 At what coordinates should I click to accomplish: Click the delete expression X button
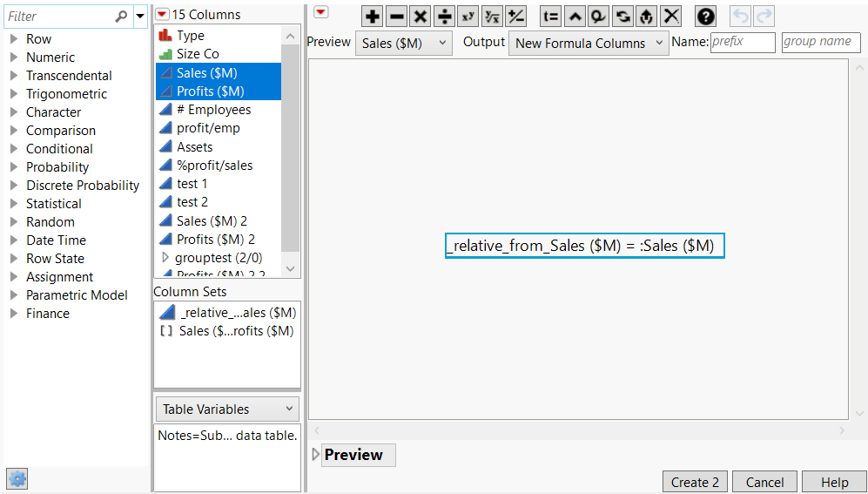click(x=671, y=17)
